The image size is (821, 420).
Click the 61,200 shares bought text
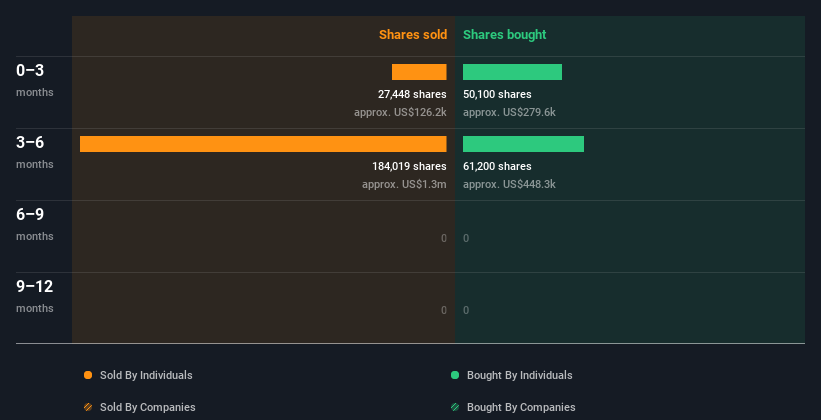497,166
